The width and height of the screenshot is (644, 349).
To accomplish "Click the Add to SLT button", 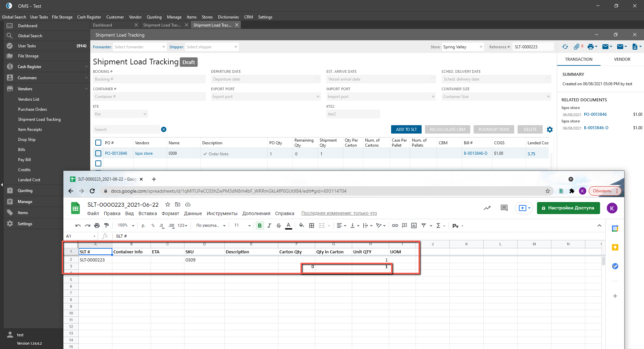I will coord(406,130).
